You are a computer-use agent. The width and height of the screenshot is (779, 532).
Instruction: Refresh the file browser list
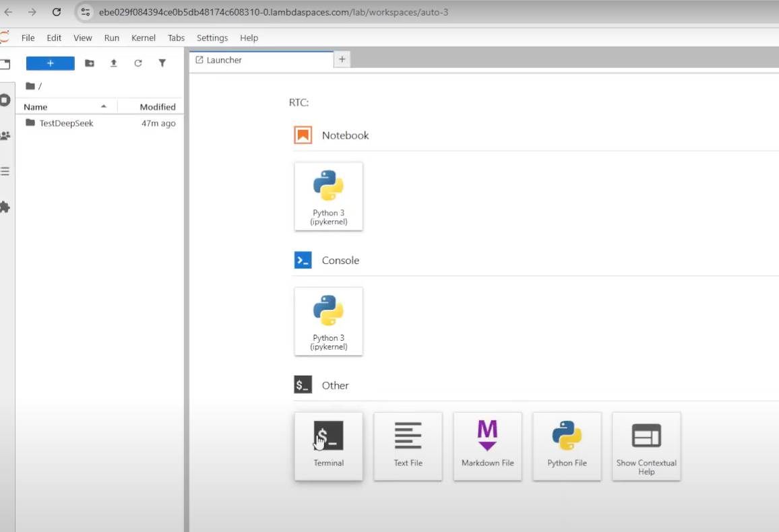(x=138, y=63)
